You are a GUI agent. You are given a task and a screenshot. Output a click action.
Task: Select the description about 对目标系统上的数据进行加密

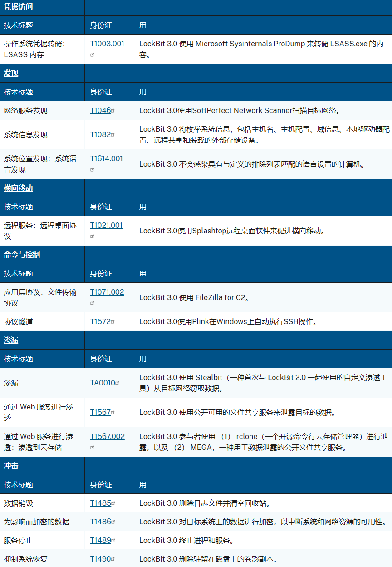pos(263,522)
